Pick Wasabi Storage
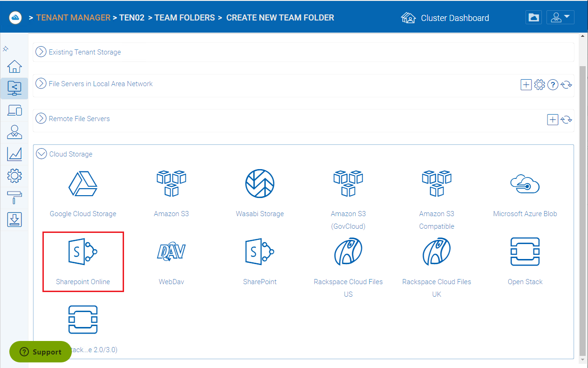The height and width of the screenshot is (368, 588). point(260,184)
